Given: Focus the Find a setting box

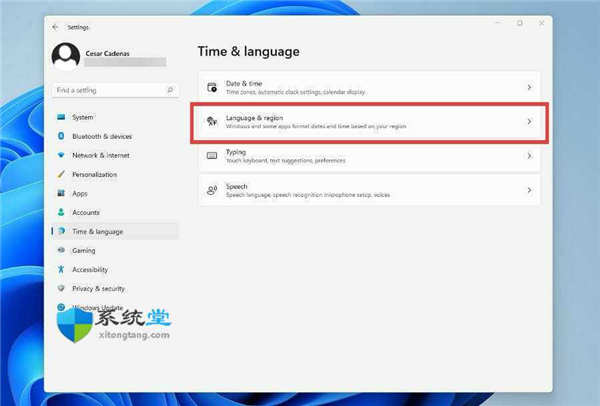Looking at the screenshot, I should [x=115, y=90].
